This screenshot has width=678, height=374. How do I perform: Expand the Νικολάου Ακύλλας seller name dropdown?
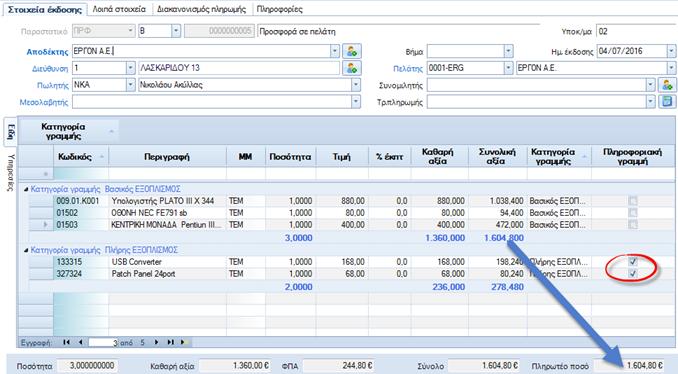tap(355, 85)
